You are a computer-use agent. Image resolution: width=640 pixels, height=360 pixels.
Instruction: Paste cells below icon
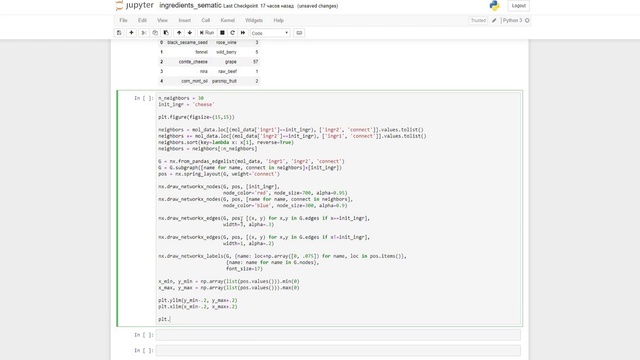pyautogui.click(x=166, y=33)
